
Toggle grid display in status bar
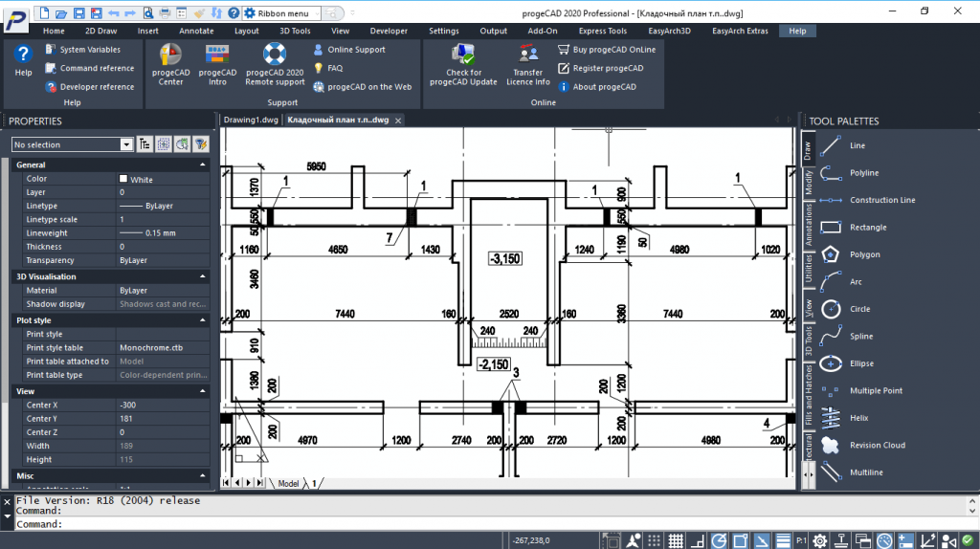pyautogui.click(x=676, y=541)
